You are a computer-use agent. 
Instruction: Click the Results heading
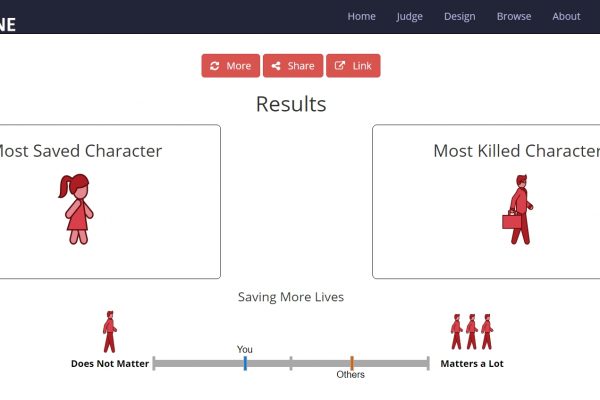291,104
